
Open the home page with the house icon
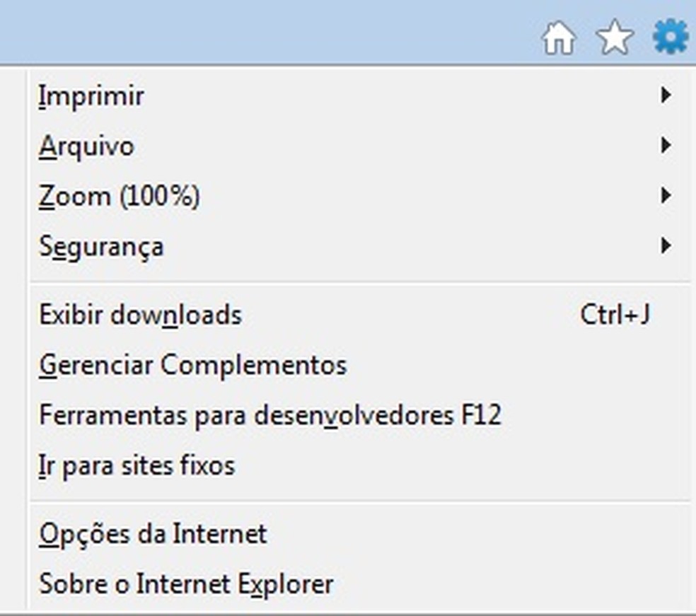pyautogui.click(x=559, y=39)
